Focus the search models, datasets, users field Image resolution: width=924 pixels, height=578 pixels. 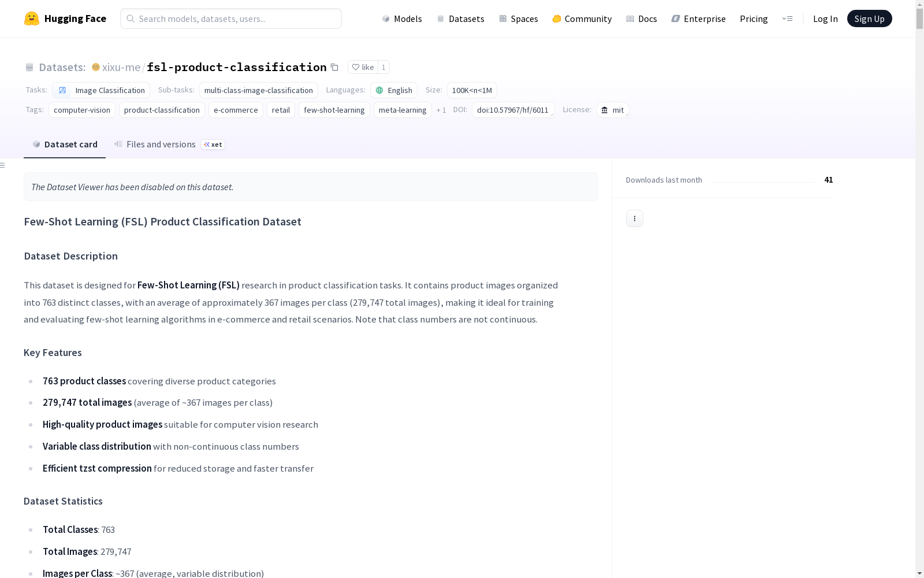pyautogui.click(x=231, y=18)
